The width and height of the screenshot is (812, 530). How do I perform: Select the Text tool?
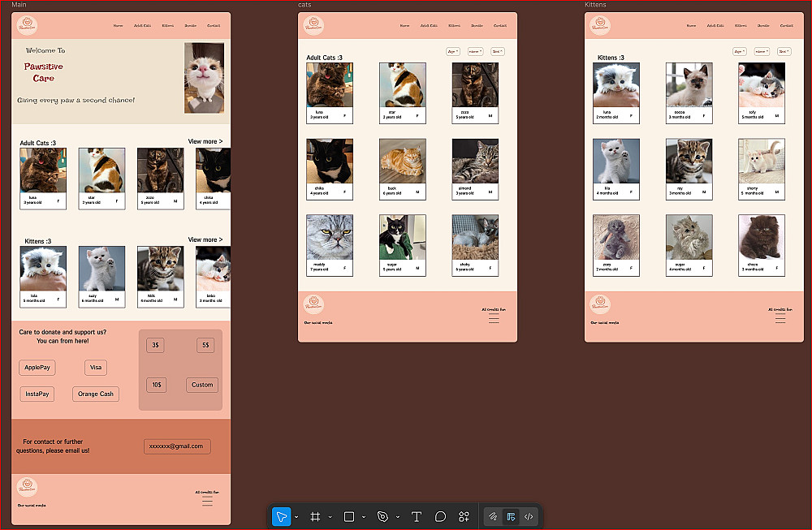pos(417,516)
